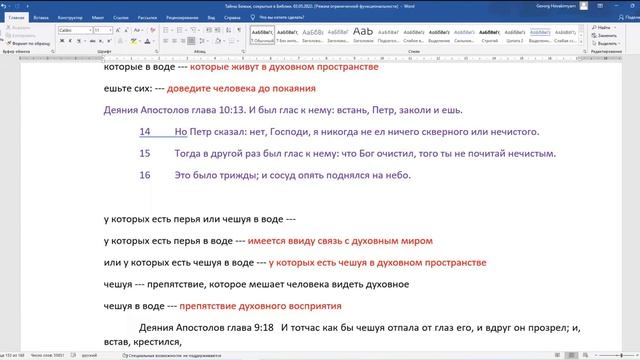Open the Рецензирование tab
This screenshot has height=360, width=640.
pyautogui.click(x=182, y=18)
